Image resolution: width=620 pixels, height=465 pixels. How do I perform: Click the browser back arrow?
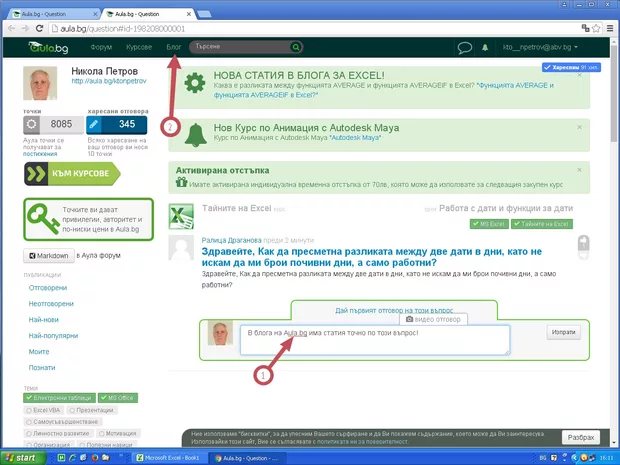[x=11, y=28]
